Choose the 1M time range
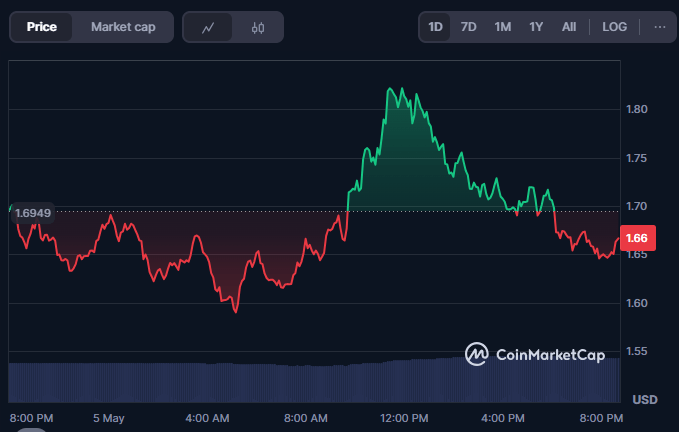 coord(502,27)
